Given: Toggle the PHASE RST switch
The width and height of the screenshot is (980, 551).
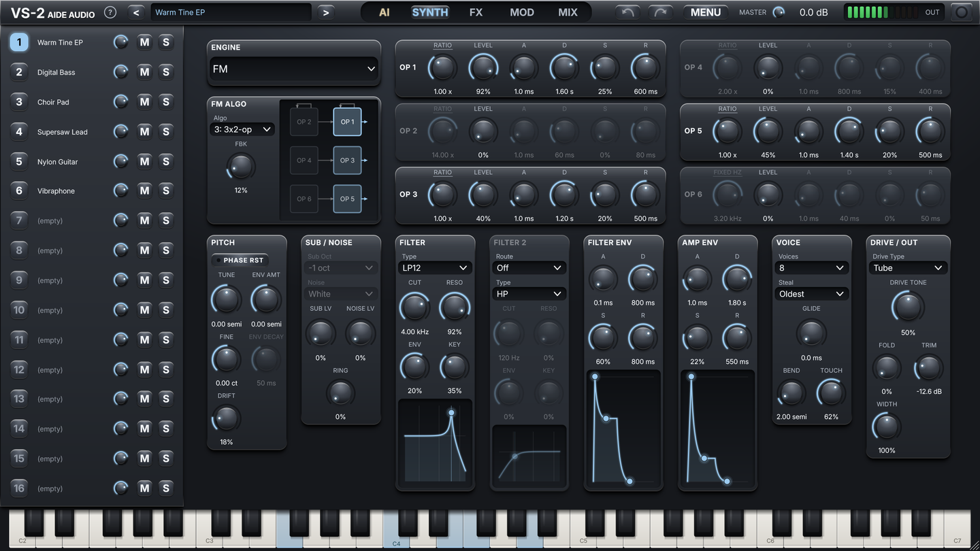Looking at the screenshot, I should pyautogui.click(x=240, y=260).
